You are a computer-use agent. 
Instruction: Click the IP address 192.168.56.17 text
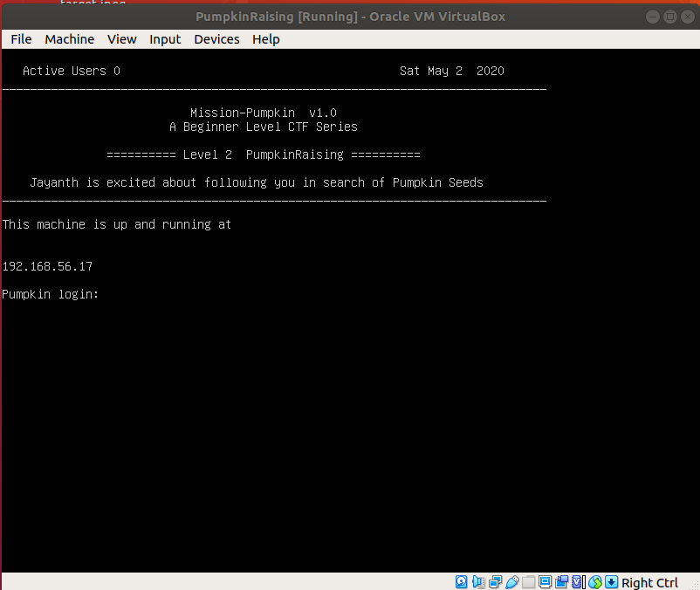point(47,266)
